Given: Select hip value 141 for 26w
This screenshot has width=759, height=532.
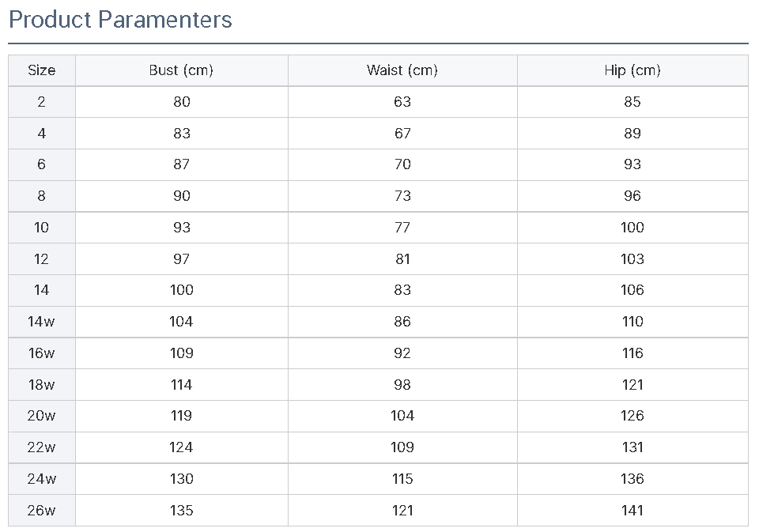Looking at the screenshot, I should pos(632,510).
